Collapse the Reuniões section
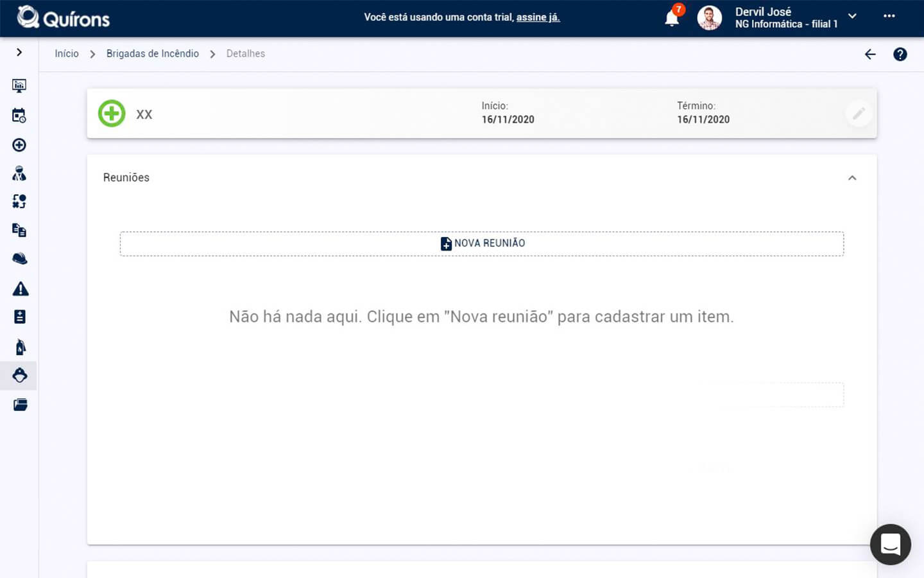924x578 pixels. point(852,178)
